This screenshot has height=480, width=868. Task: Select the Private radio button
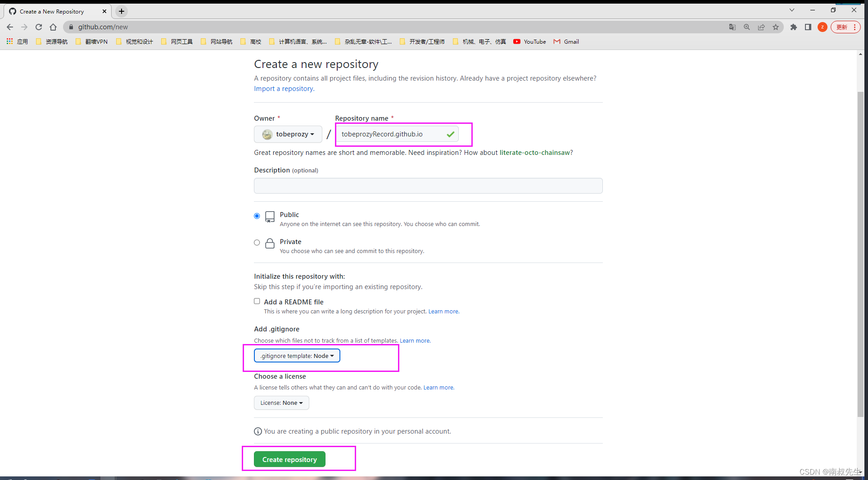tap(257, 243)
